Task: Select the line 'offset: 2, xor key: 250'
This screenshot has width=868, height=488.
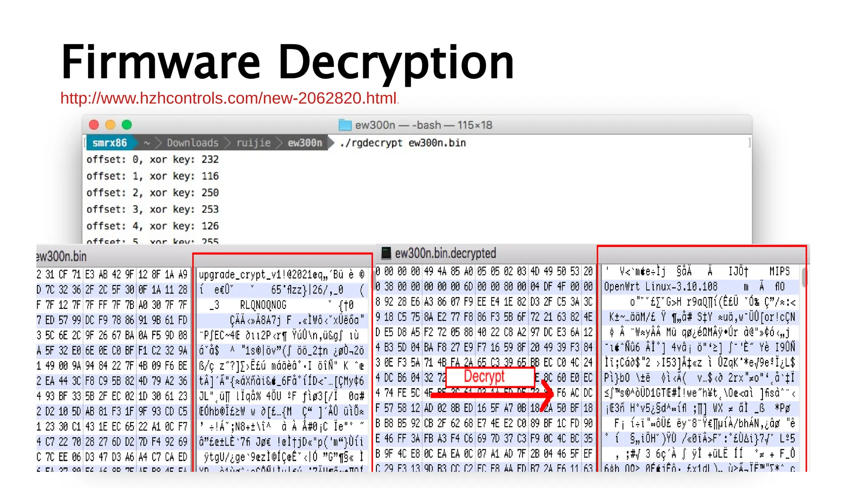Action: pyautogui.click(x=153, y=193)
